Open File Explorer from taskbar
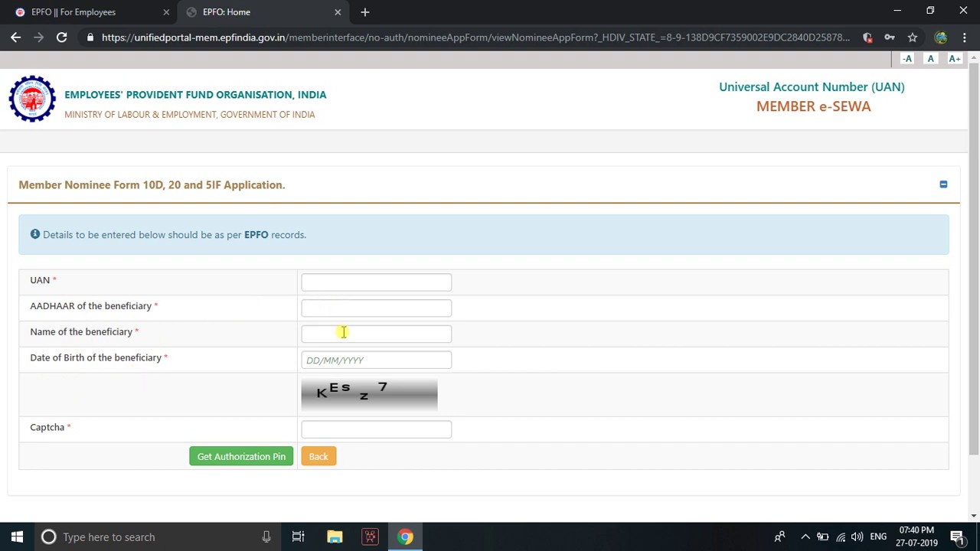980x551 pixels. 335,536
